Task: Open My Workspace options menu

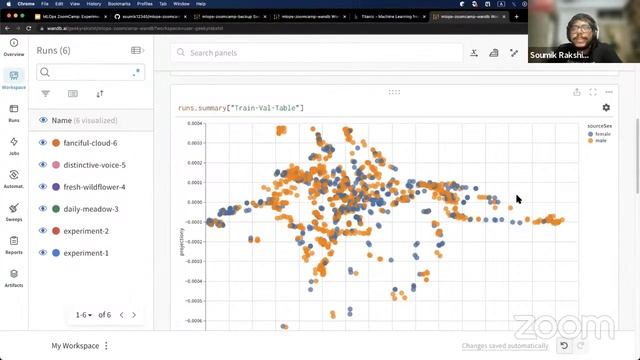Action: [107, 346]
